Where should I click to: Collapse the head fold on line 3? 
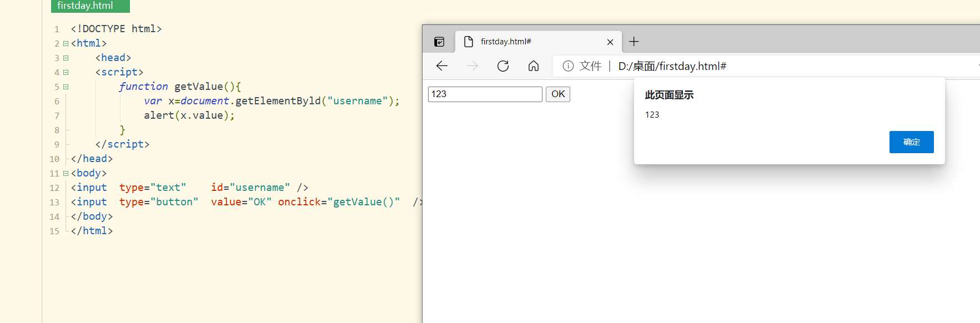coord(66,58)
